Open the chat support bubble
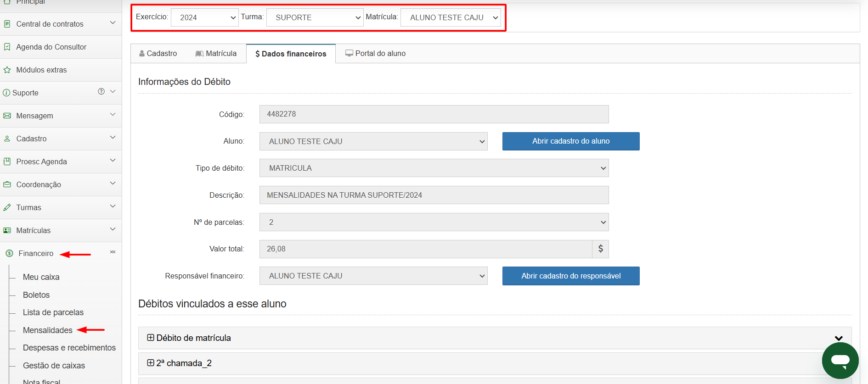Image resolution: width=868 pixels, height=384 pixels. 840,361
